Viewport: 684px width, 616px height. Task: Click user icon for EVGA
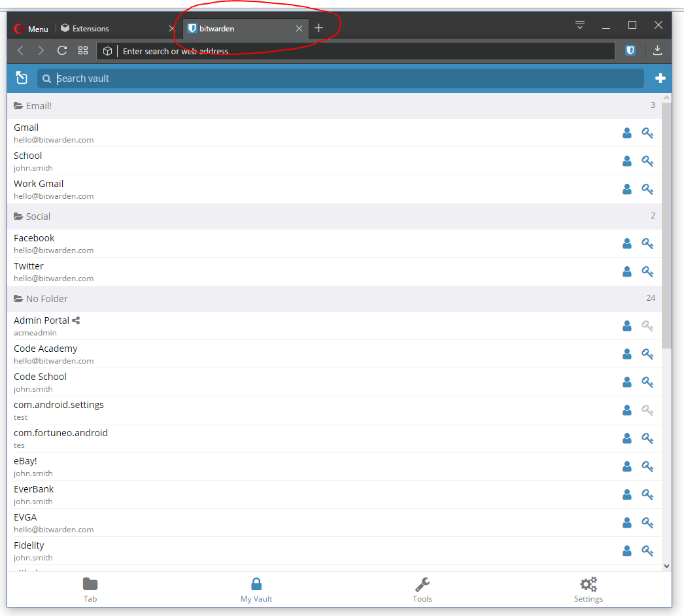click(627, 522)
